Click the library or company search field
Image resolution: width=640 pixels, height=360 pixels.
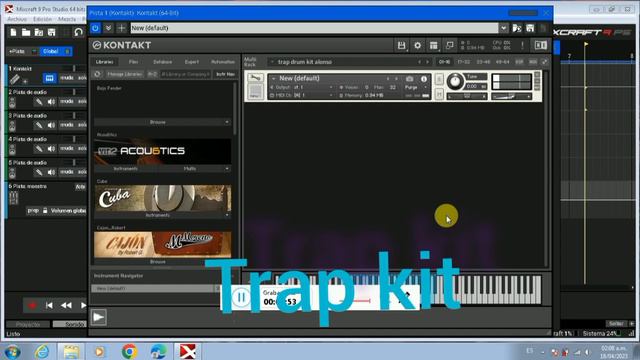[185, 74]
